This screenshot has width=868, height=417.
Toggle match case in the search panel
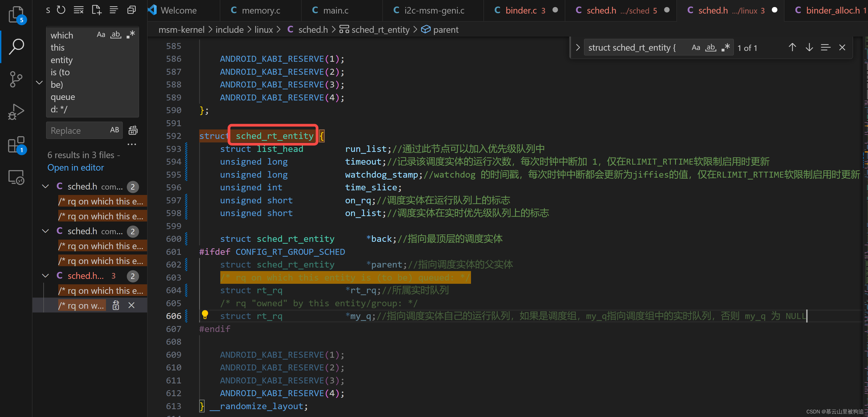tap(101, 34)
